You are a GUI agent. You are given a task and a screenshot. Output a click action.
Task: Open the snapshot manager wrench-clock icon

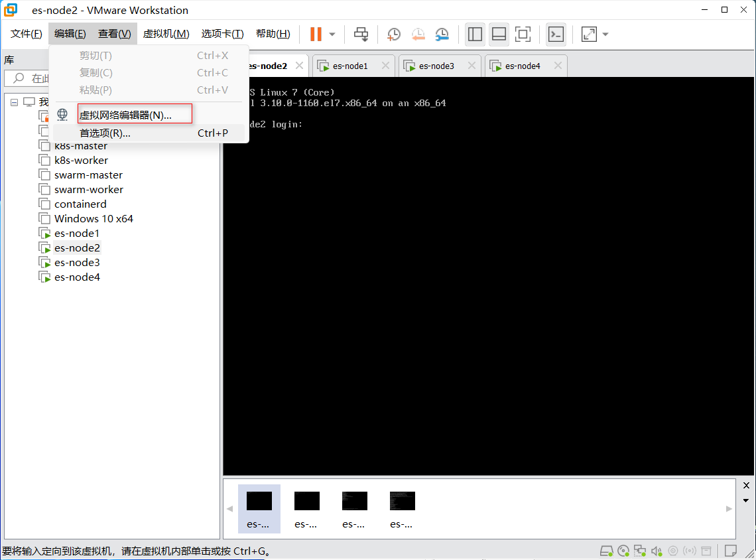coord(442,35)
